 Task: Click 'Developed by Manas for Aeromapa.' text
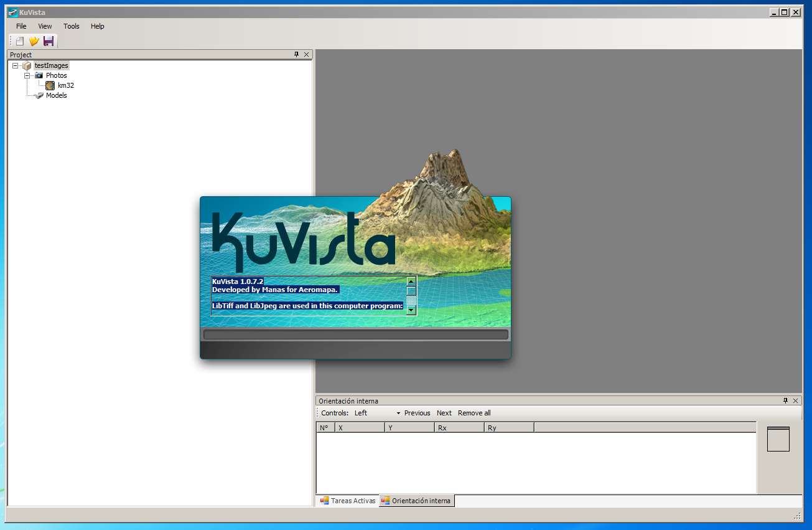click(275, 290)
